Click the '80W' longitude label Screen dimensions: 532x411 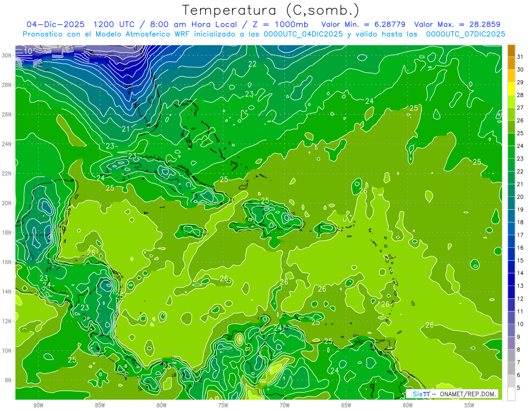pos(161,405)
